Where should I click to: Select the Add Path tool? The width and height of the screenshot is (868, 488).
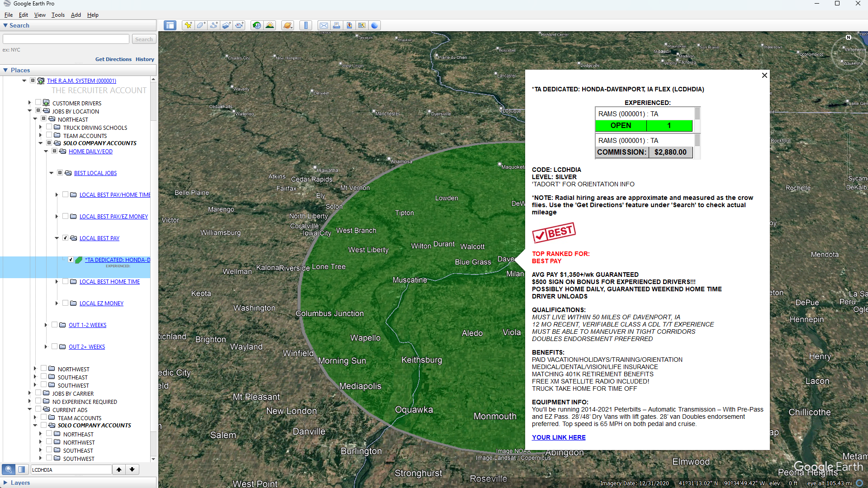[213, 25]
